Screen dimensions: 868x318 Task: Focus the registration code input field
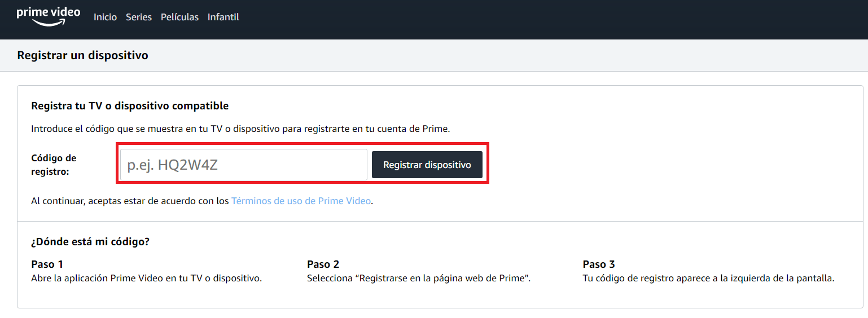pyautogui.click(x=244, y=165)
